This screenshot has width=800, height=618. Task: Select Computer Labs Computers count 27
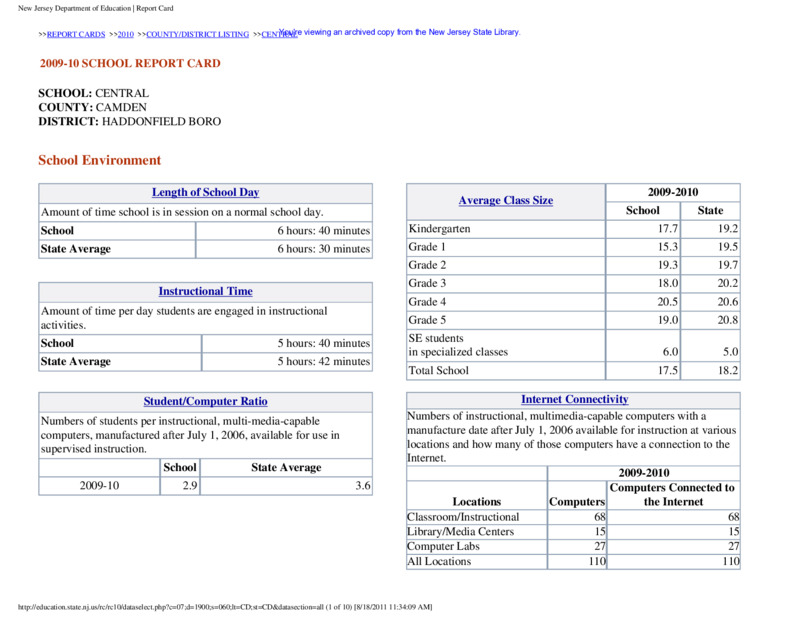(x=599, y=547)
